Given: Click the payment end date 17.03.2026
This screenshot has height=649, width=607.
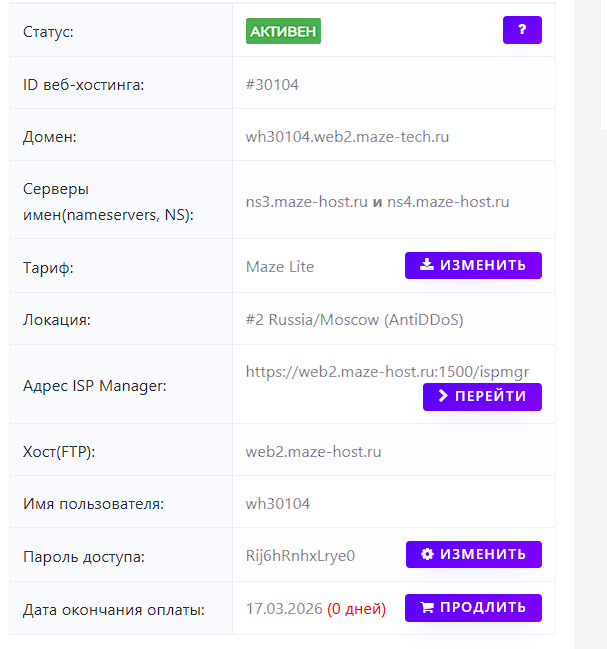Looking at the screenshot, I should point(284,608).
